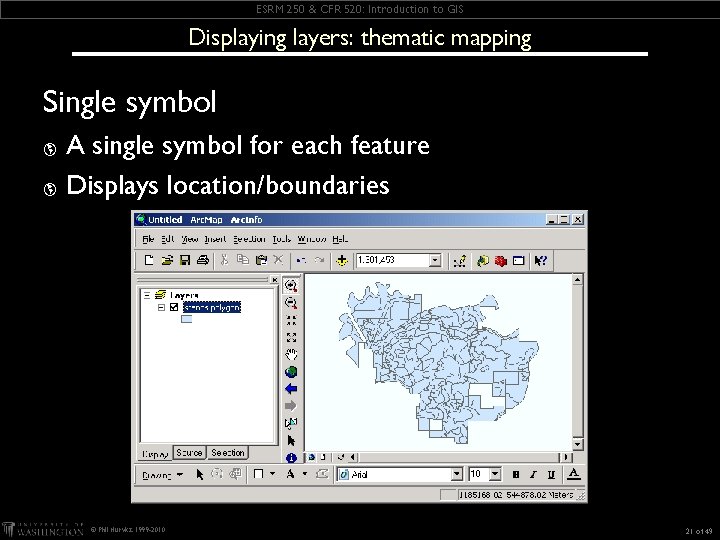Image resolution: width=720 pixels, height=540 pixels.
Task: Open the Editor toolbar icon
Action: click(460, 261)
